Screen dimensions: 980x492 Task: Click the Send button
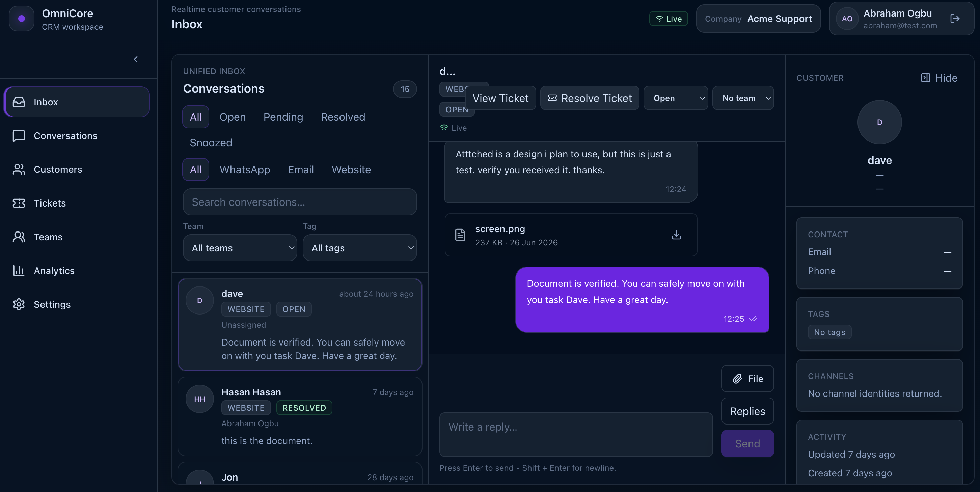click(747, 443)
